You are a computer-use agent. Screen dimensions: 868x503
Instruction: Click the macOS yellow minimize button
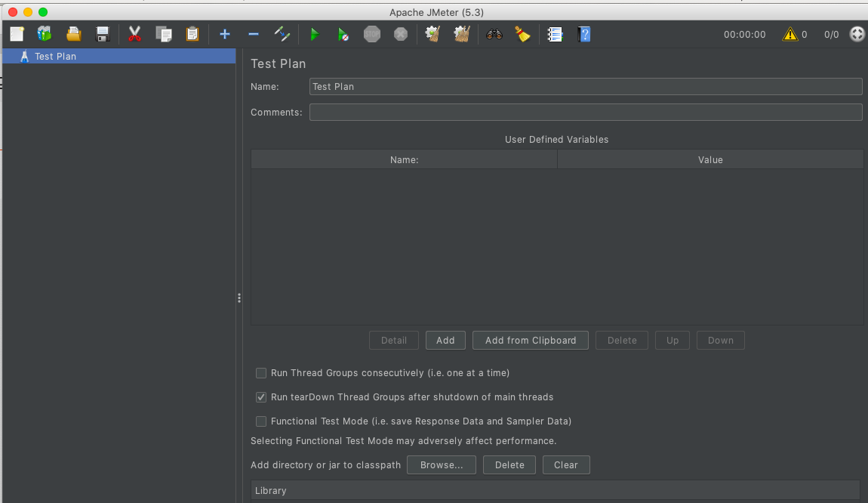(28, 11)
